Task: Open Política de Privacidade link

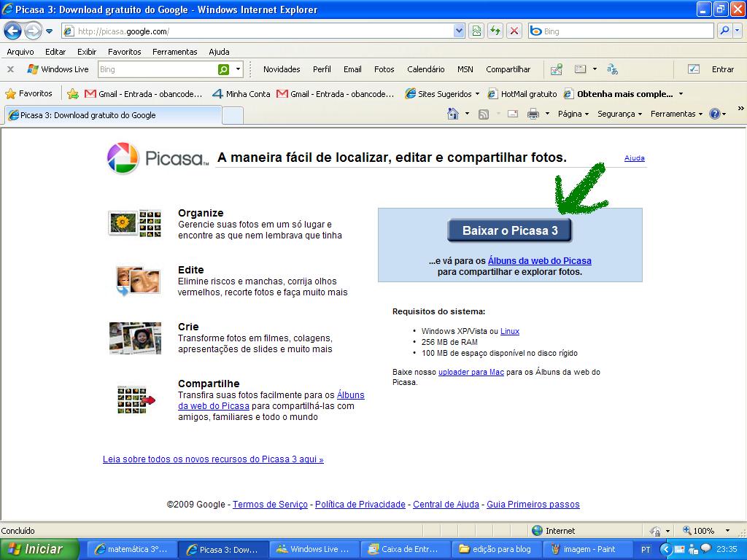Action: (x=360, y=505)
